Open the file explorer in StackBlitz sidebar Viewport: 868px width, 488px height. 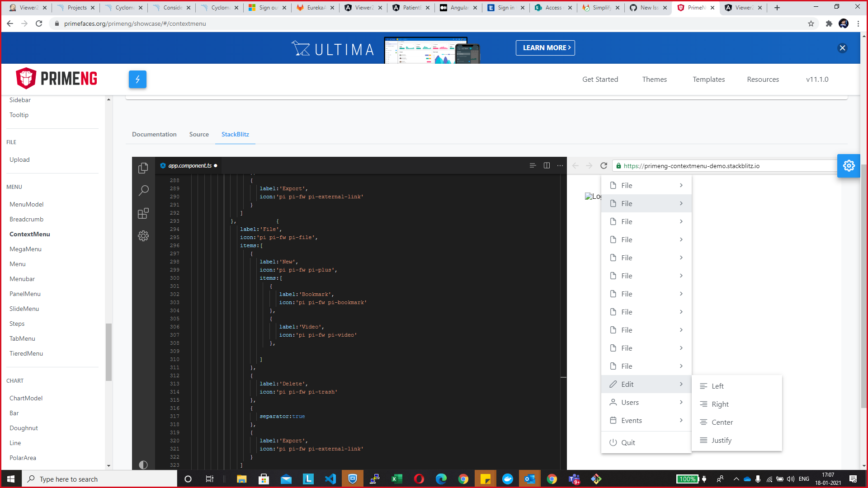click(143, 168)
